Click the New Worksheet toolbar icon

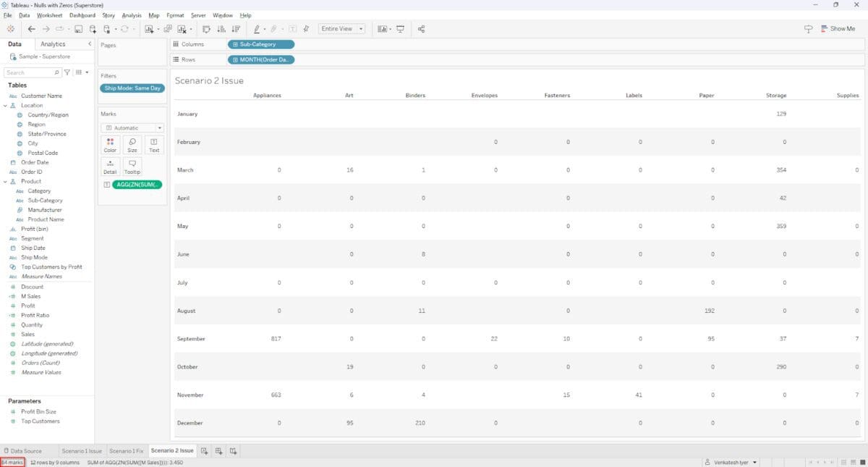tap(149, 29)
